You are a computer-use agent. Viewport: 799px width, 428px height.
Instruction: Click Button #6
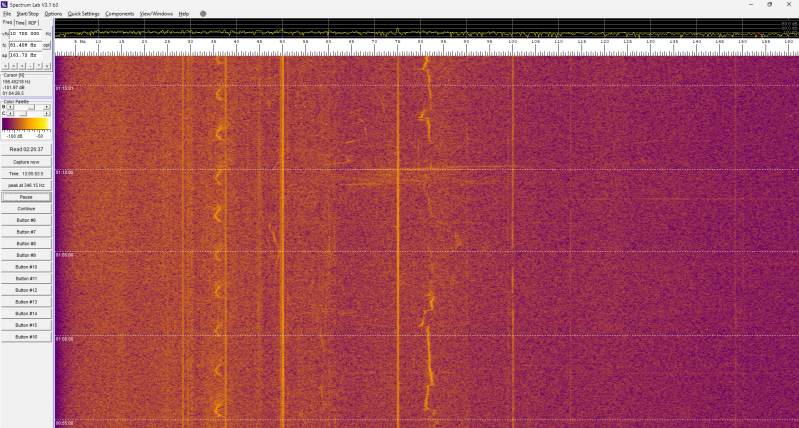point(26,221)
